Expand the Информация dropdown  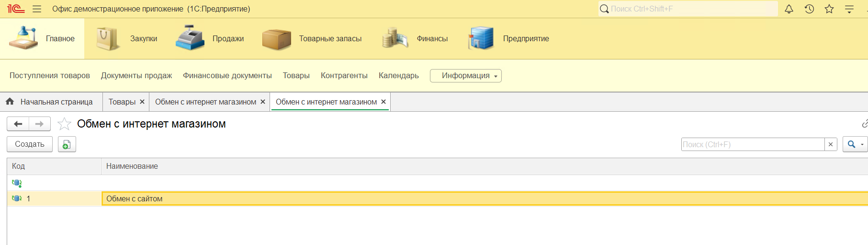(x=465, y=76)
